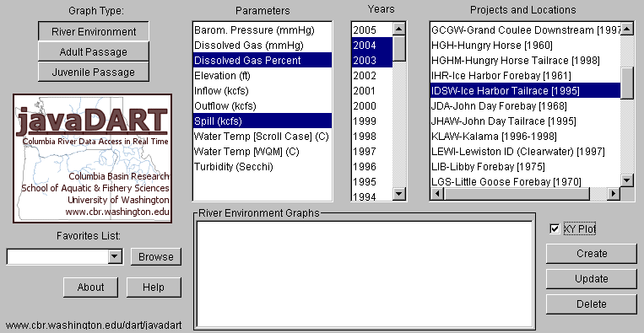Viewport: 644px width, 333px height.
Task: Select JDA-John Day Forebay location
Action: tap(525, 106)
